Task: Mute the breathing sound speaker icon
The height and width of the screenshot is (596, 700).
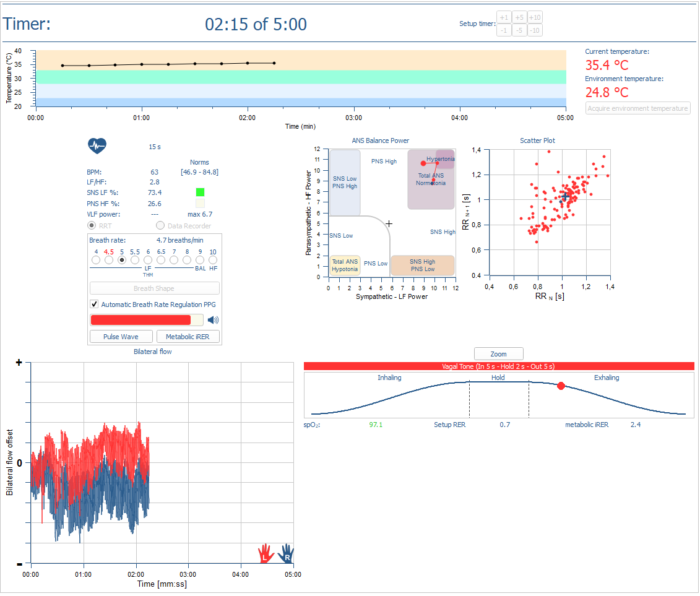Action: pos(213,320)
